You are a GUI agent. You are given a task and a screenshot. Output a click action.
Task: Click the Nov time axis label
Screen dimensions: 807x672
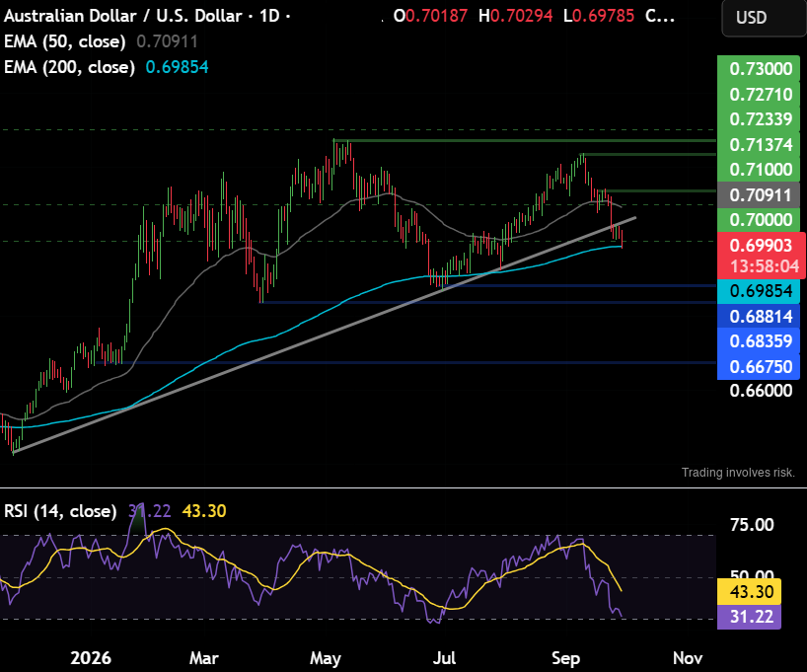tap(688, 657)
